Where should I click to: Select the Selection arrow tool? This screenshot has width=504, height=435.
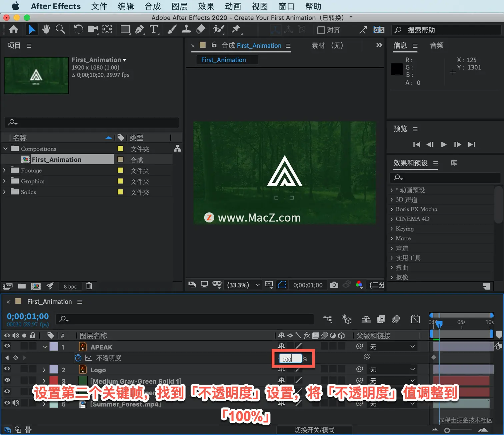coord(32,30)
